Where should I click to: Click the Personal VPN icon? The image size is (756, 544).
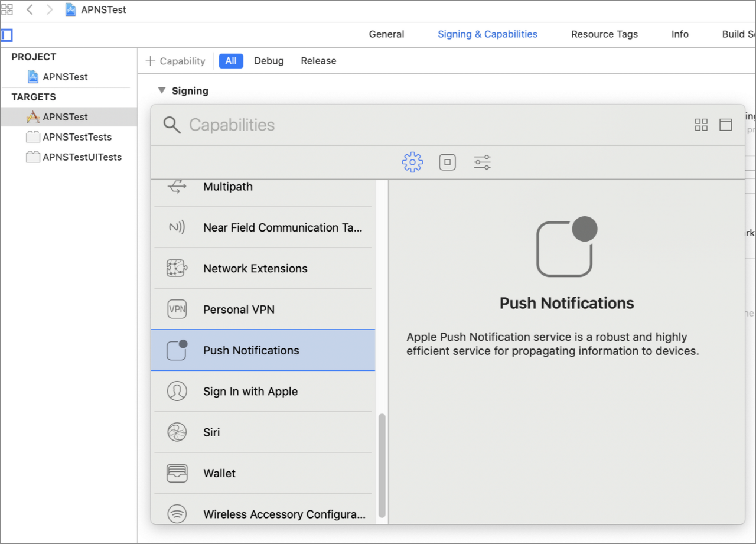point(177,309)
